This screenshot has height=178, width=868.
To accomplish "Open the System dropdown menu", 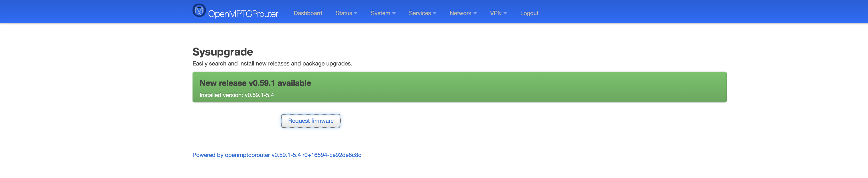I will pyautogui.click(x=383, y=13).
